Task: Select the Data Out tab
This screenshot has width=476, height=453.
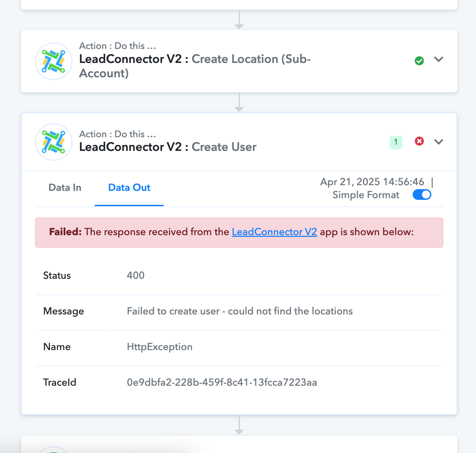Action: 129,188
